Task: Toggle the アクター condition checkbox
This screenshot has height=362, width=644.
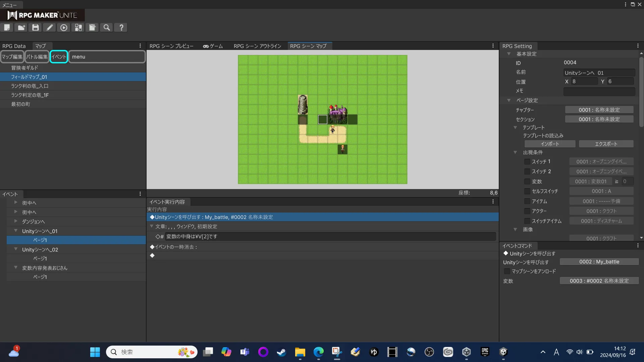Action: (x=527, y=211)
